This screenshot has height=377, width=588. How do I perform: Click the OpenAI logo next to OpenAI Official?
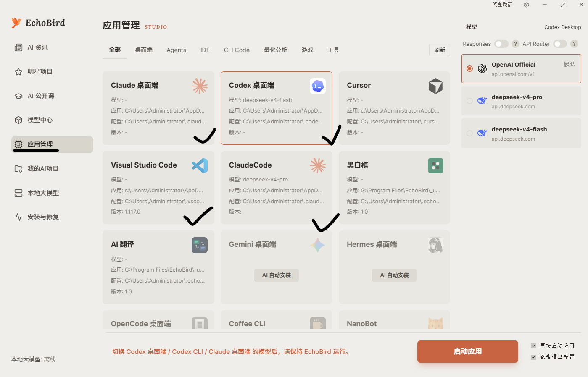pyautogui.click(x=482, y=68)
